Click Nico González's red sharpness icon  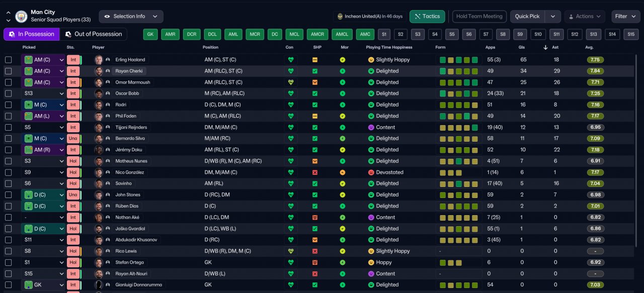(315, 172)
